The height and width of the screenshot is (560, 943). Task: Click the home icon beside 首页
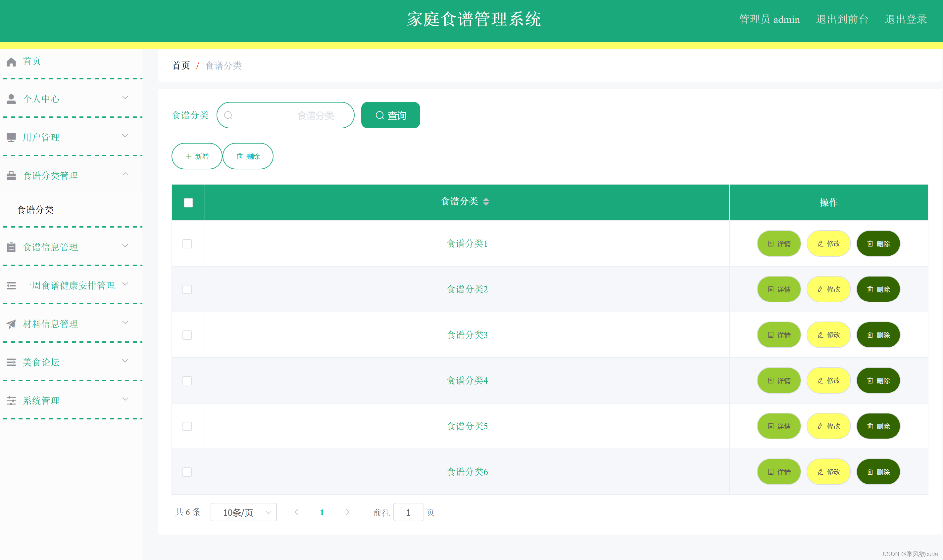coord(11,61)
